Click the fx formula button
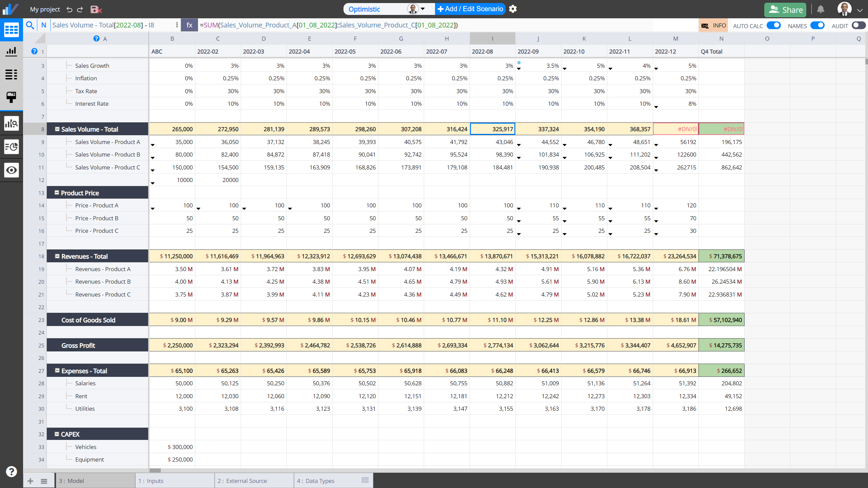 189,25
